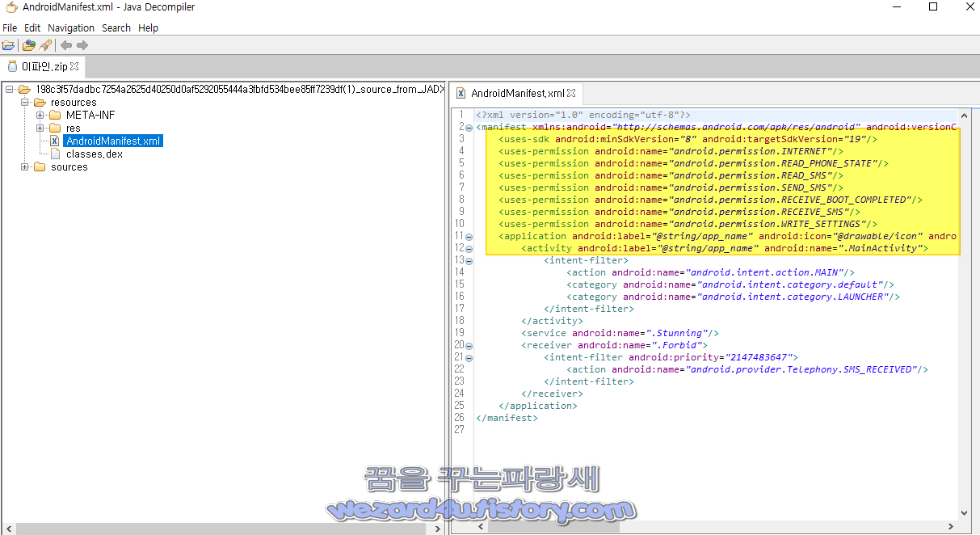Select META-INF in the tree

pos(90,115)
